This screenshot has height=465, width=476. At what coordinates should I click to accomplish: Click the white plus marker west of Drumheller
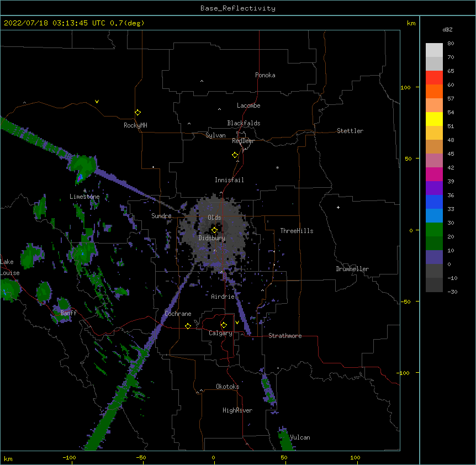coord(338,207)
